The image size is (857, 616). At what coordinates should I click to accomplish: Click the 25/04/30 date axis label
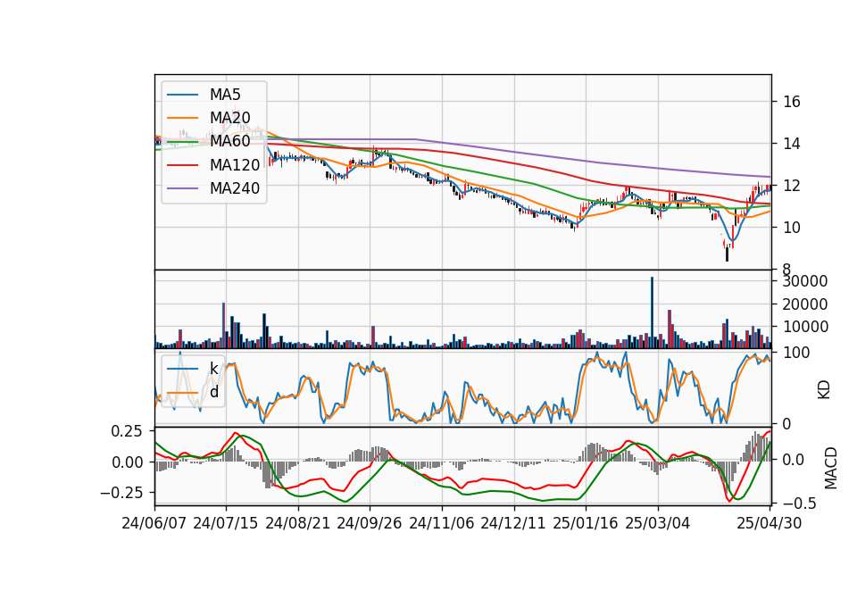click(770, 523)
